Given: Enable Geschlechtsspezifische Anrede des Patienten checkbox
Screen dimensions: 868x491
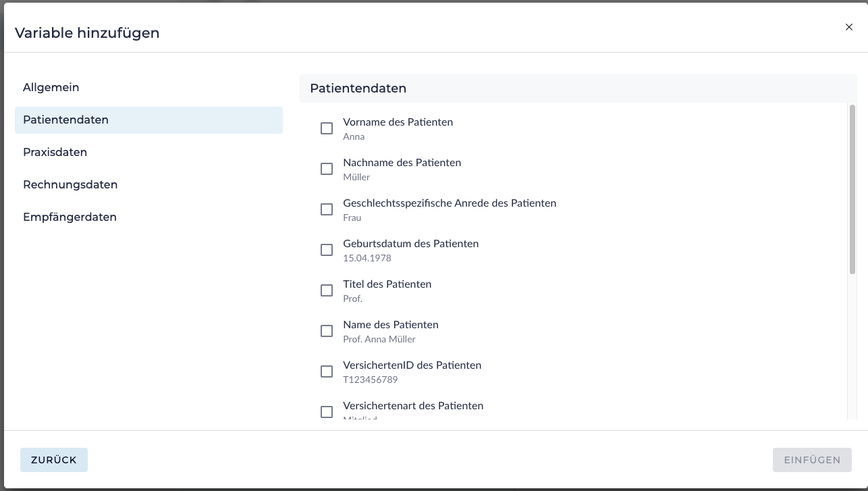Looking at the screenshot, I should click(327, 209).
